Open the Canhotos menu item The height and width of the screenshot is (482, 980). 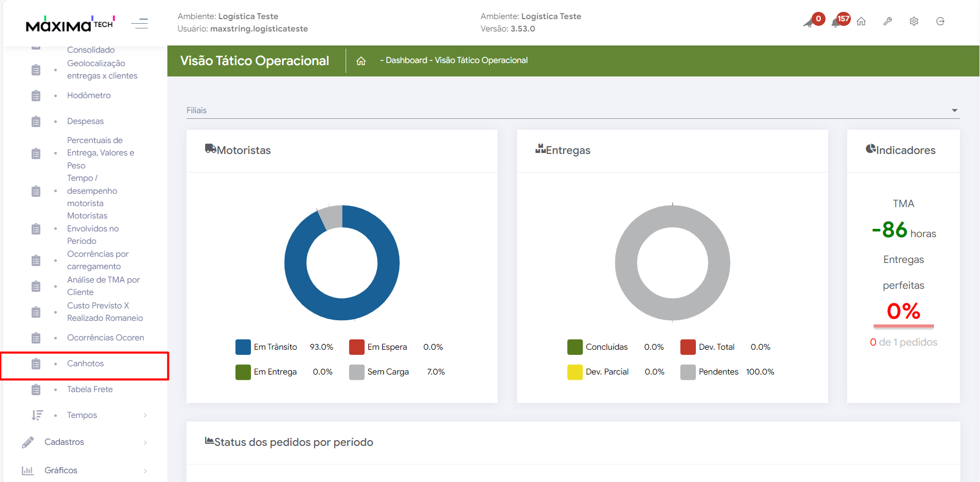(x=85, y=364)
